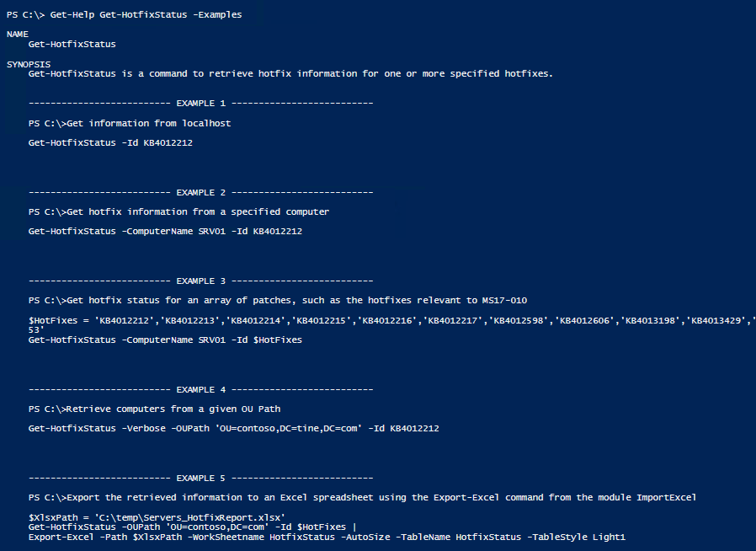The image size is (756, 551).
Task: Click the EXAMPLE 4 header line
Action: 200,389
